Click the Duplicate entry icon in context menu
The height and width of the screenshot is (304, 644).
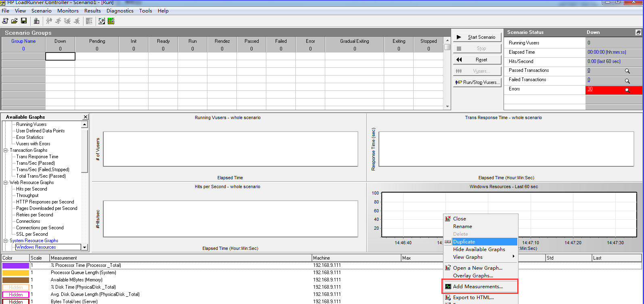(448, 242)
